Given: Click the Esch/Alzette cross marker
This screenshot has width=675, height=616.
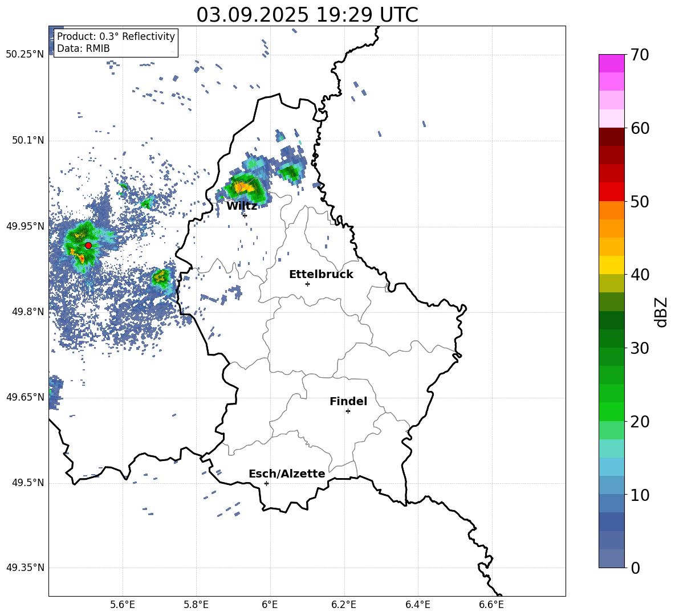Looking at the screenshot, I should click(266, 483).
